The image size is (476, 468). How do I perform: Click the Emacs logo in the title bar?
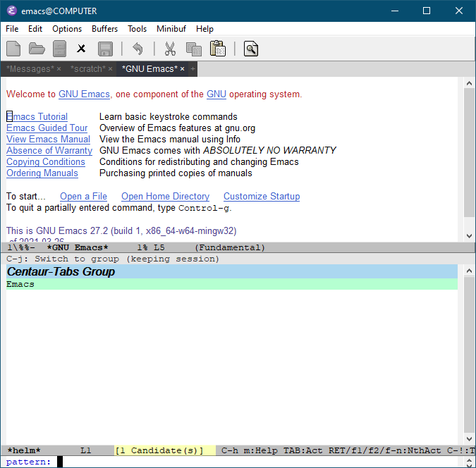coord(12,11)
